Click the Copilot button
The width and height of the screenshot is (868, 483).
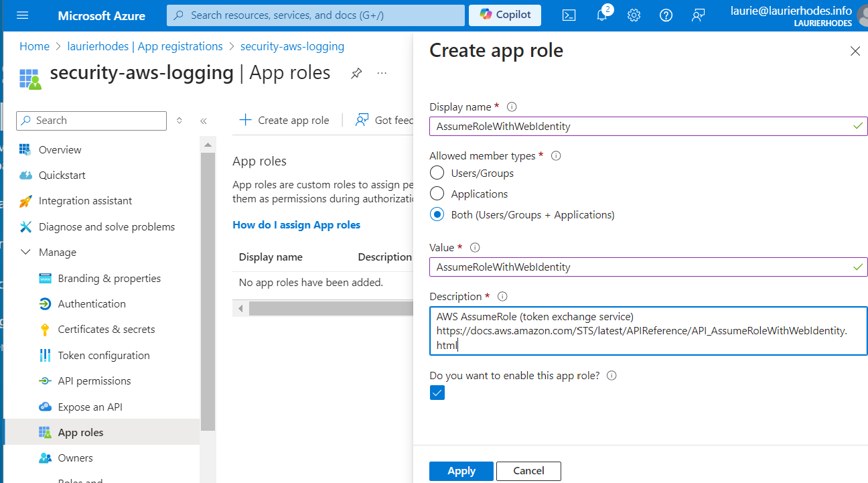tap(505, 15)
